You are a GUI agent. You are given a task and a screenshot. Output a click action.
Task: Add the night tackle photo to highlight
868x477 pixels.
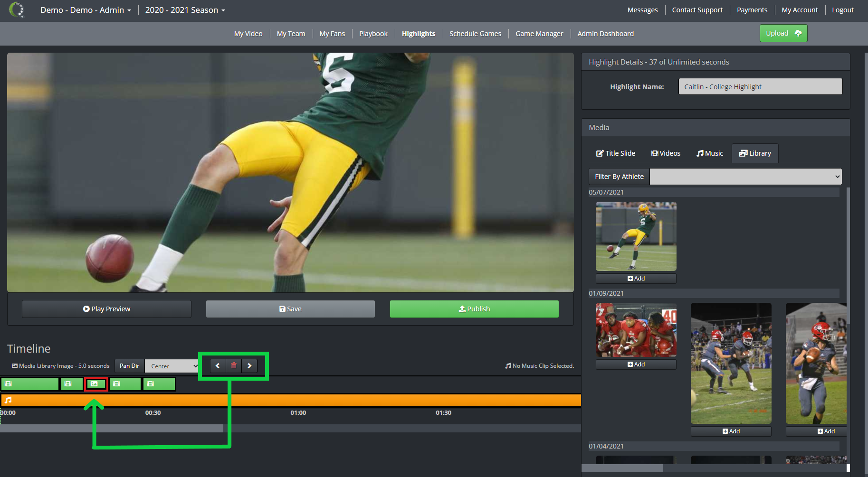point(731,431)
